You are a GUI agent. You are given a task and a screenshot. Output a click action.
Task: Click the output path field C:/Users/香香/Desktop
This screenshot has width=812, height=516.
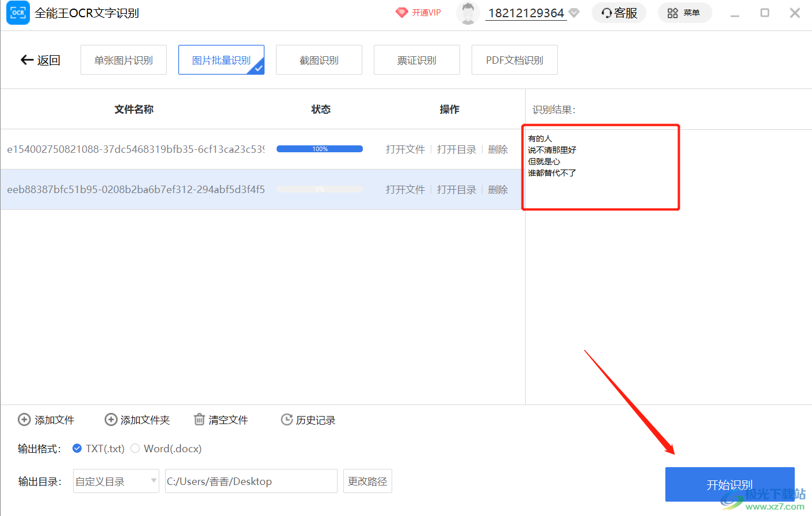(251, 481)
